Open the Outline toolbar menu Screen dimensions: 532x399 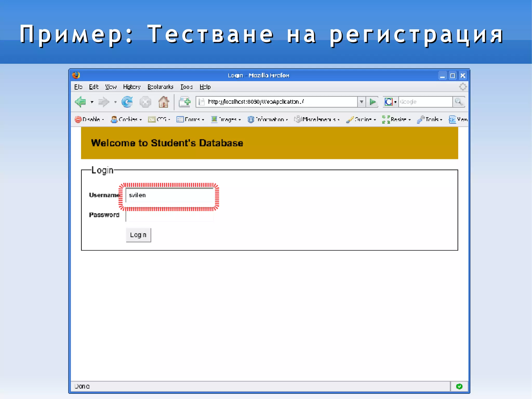click(361, 119)
